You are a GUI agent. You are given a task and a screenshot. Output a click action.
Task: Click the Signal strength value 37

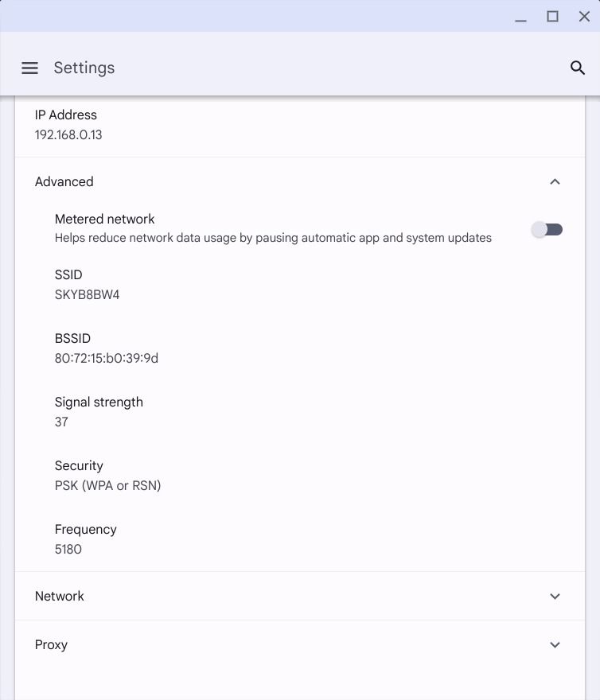click(x=61, y=422)
